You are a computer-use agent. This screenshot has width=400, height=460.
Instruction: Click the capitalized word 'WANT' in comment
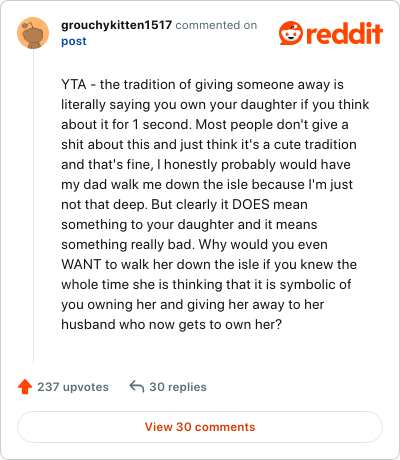81,264
